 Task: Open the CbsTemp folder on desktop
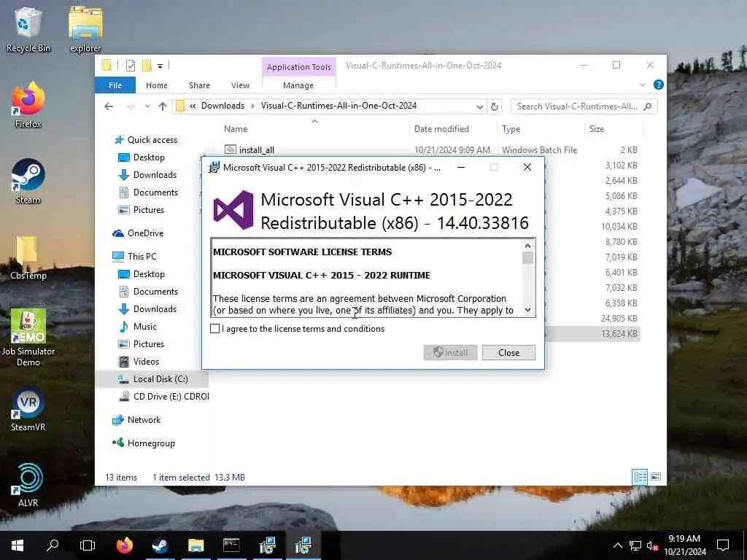click(x=28, y=257)
